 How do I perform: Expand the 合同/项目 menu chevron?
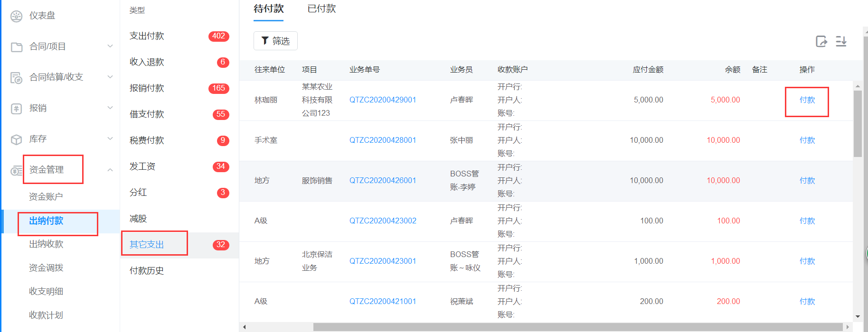tap(110, 46)
